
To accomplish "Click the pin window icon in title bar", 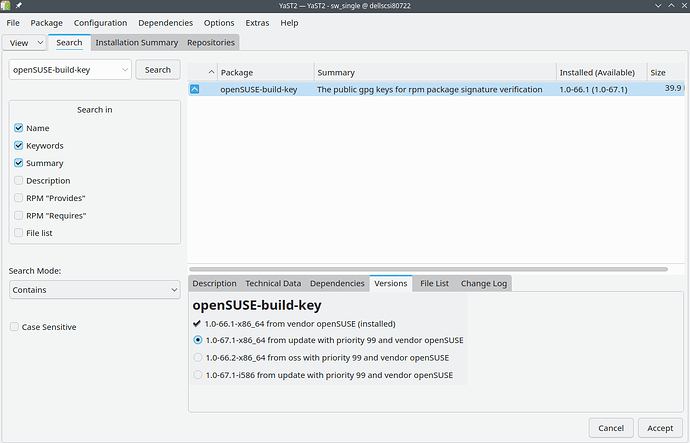I will pos(19,6).
